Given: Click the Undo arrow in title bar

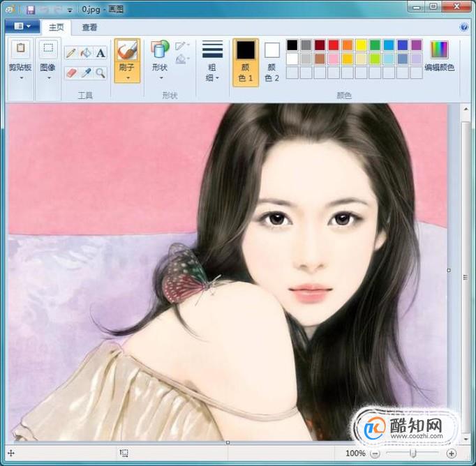Looking at the screenshot, I should 45,10.
